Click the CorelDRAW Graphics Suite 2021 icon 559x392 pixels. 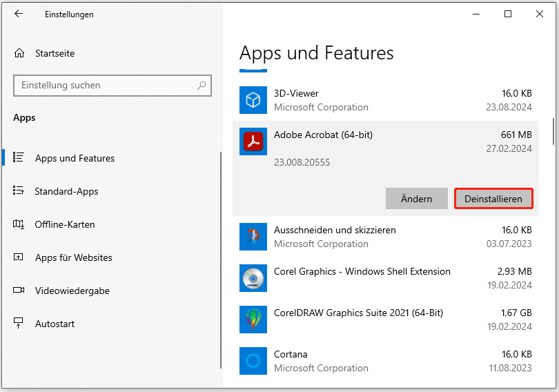[x=253, y=320]
